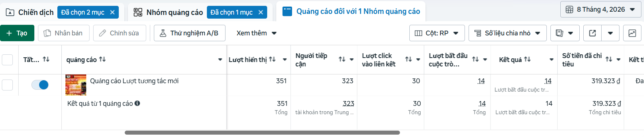644x139 pixels.
Task: Open the reports icon dropdown
Action: coord(565,33)
